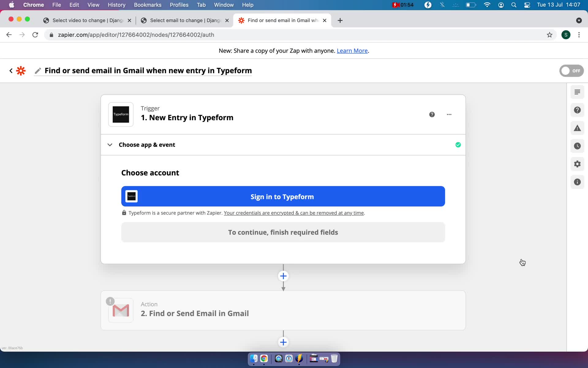The width and height of the screenshot is (588, 368).
Task: Click the three-dot menu icon on trigger card
Action: click(449, 114)
